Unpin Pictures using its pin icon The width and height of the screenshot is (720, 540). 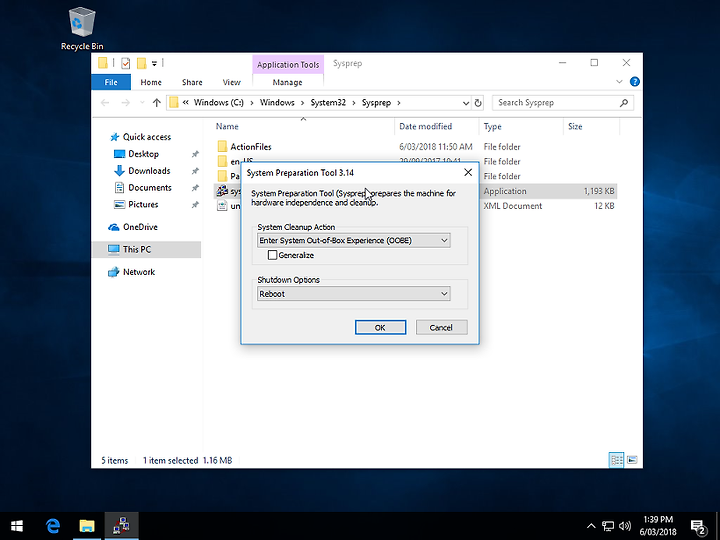click(x=195, y=205)
